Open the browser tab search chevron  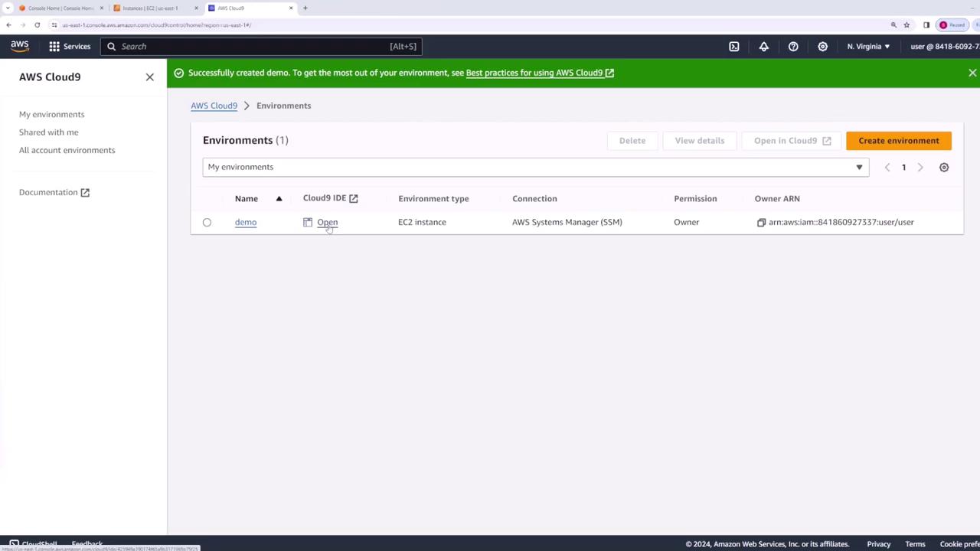(x=7, y=8)
